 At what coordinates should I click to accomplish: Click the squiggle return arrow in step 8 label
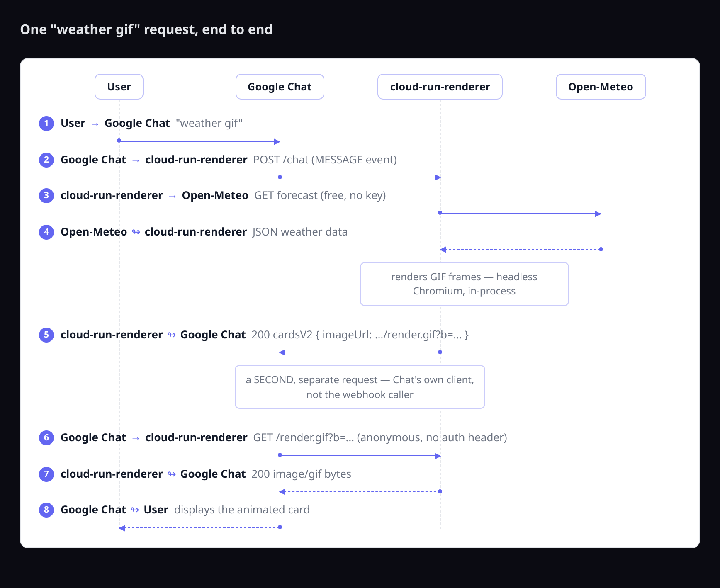(135, 510)
